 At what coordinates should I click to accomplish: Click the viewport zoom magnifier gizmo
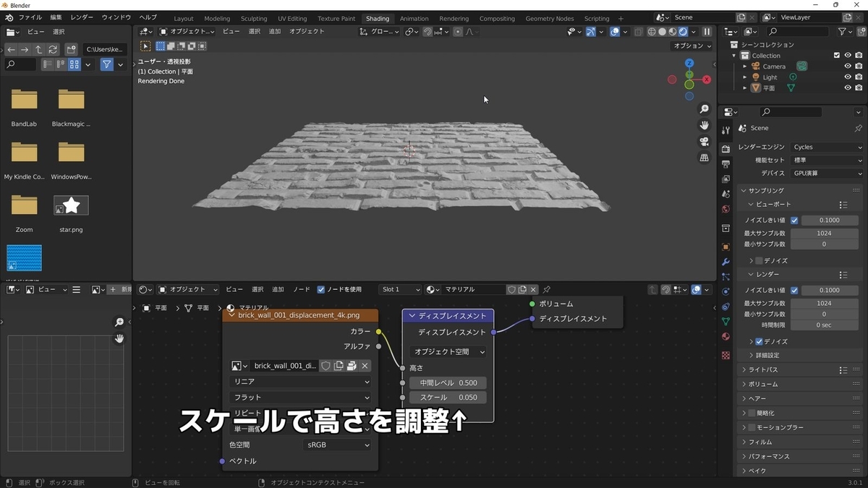[x=704, y=109]
